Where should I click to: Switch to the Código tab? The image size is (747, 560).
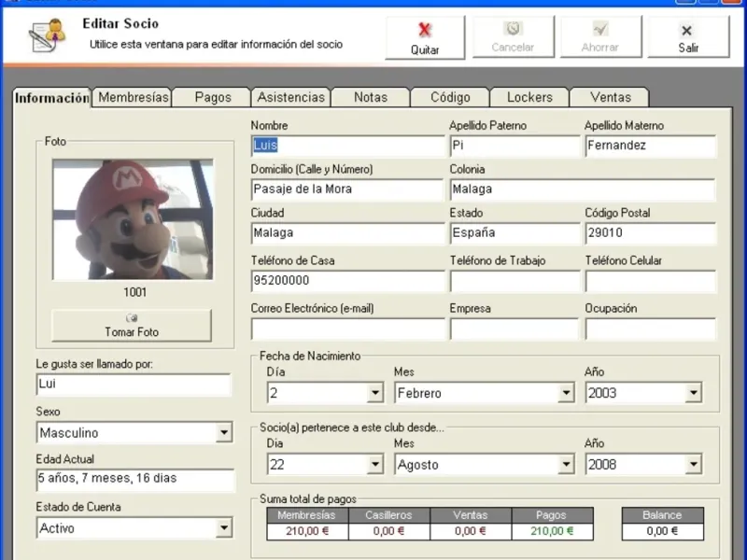click(450, 97)
